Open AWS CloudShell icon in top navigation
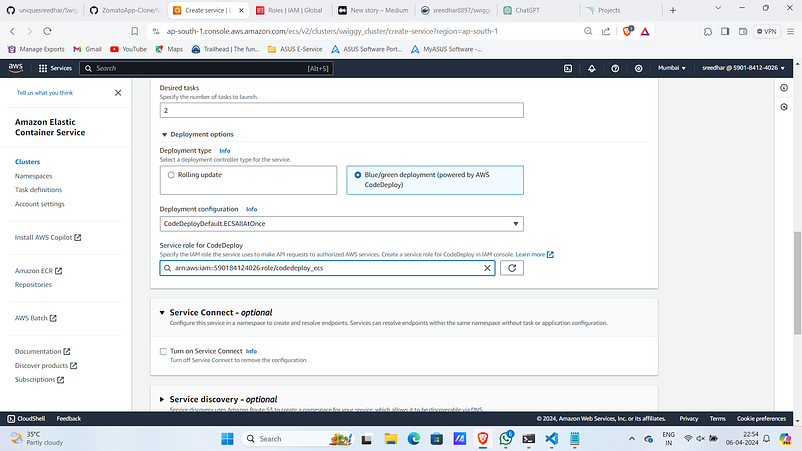 pyautogui.click(x=568, y=68)
